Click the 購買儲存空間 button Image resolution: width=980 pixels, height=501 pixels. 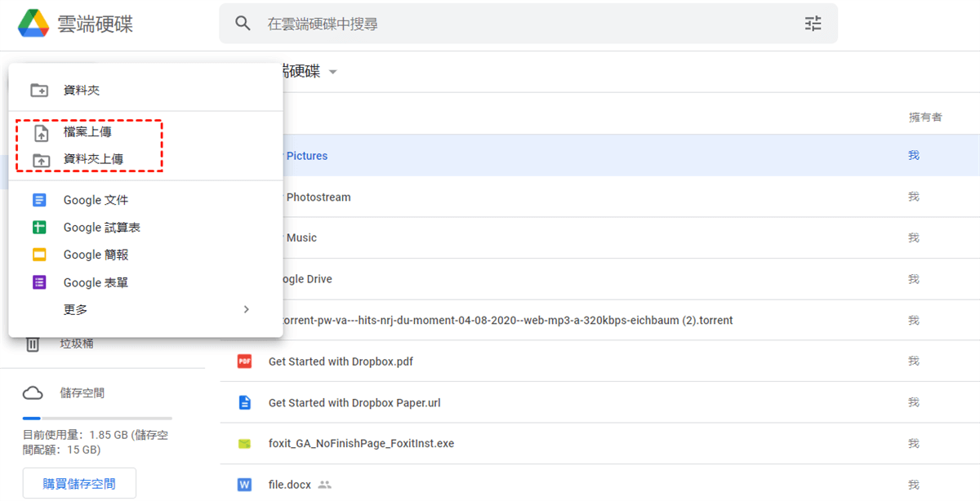click(79, 484)
